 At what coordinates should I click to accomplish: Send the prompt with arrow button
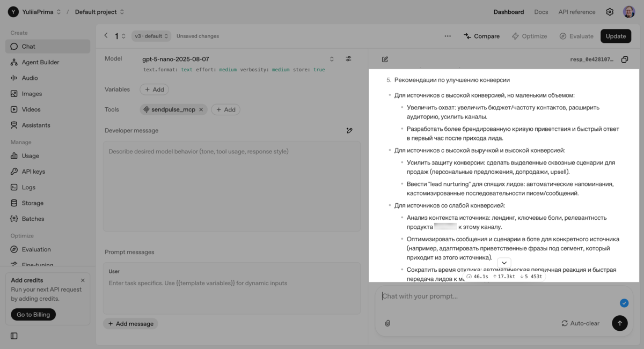(x=619, y=323)
